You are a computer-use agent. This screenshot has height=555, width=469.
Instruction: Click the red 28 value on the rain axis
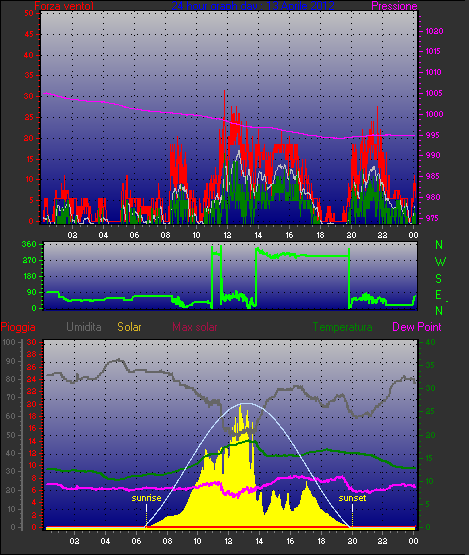click(32, 355)
